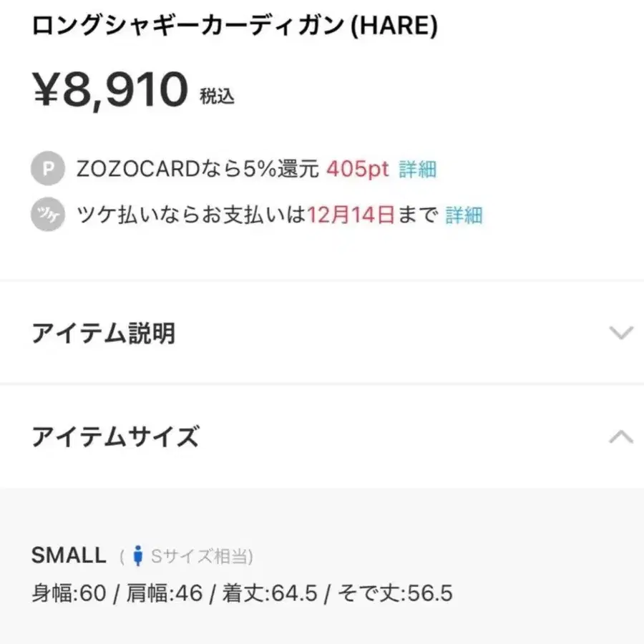Expand the アイテム説明 section

tap(104, 333)
